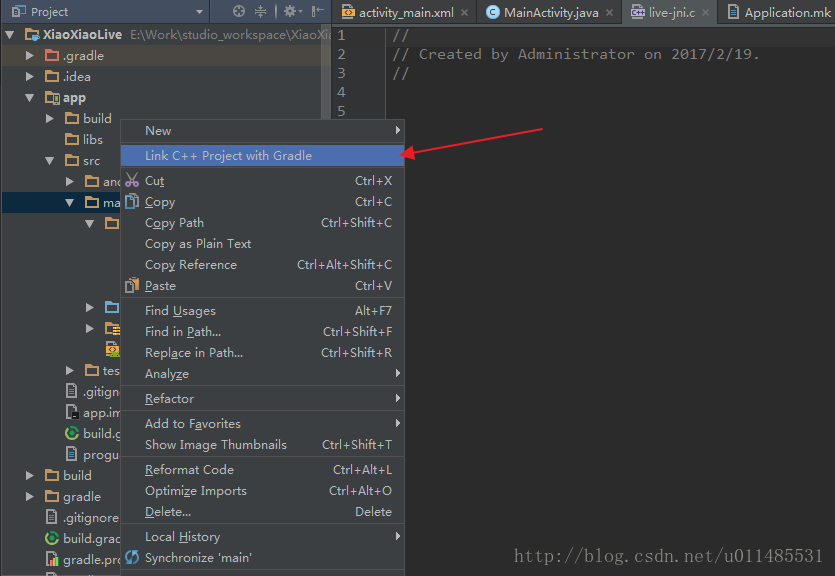Screen dimensions: 835x576
Task: Close the activity_main.xml tab
Action: (464, 12)
